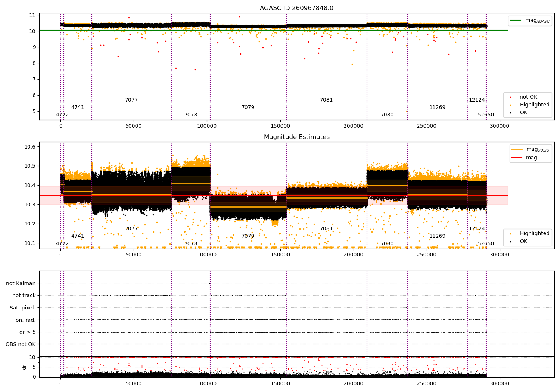Click the figure title 'AGASC ID 260967848.0'

coord(296,8)
